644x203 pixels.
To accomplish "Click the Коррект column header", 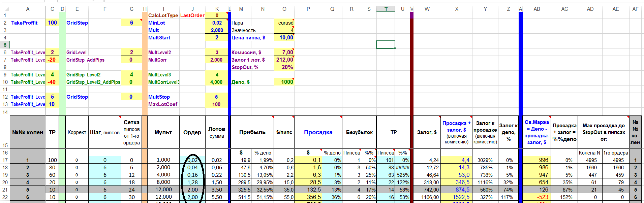I will (77, 132).
